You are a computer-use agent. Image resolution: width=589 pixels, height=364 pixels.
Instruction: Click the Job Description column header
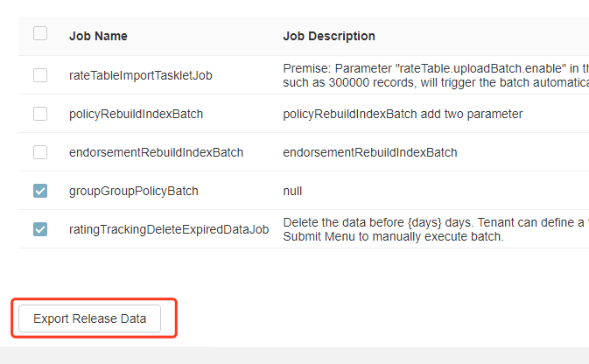click(x=329, y=36)
